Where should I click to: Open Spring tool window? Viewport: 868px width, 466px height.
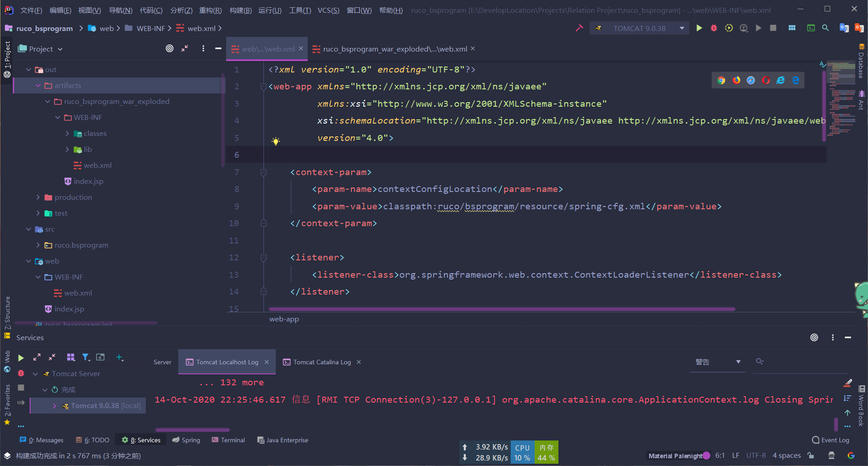click(186, 440)
